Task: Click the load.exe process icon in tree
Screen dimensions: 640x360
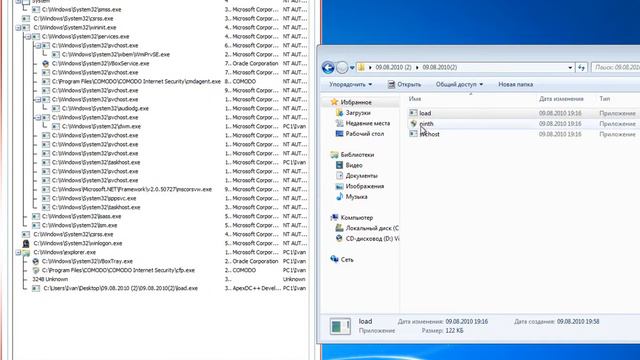Action: click(36, 288)
